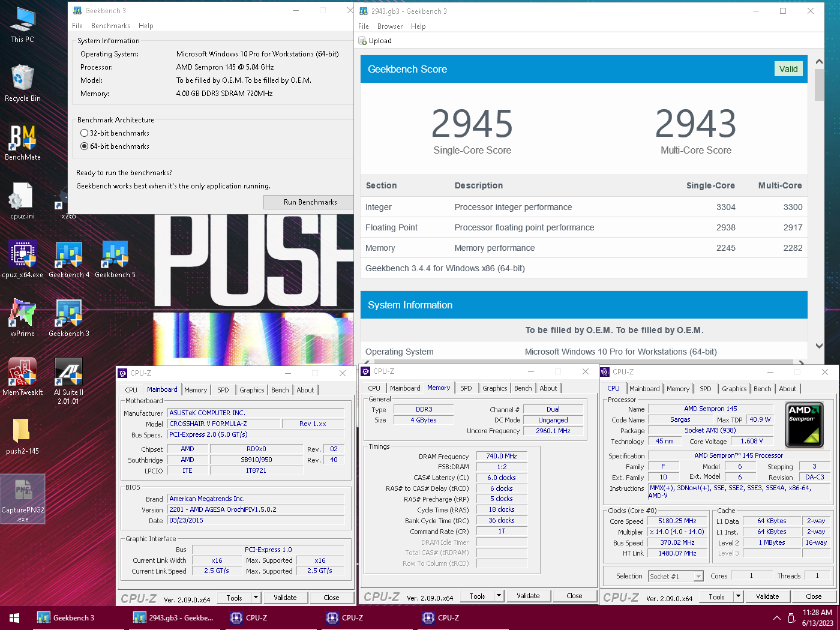Switch to SPD tab in Memory CPU-Z window
Viewport: 840px width, 630px height.
(x=466, y=388)
